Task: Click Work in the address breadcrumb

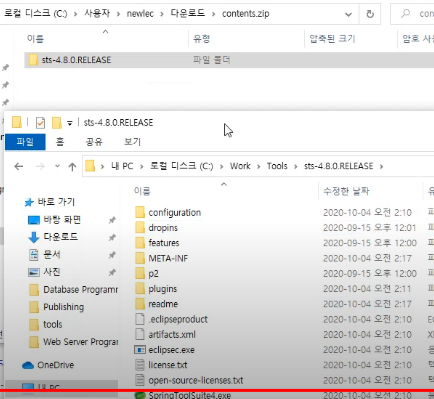Action: coord(240,166)
